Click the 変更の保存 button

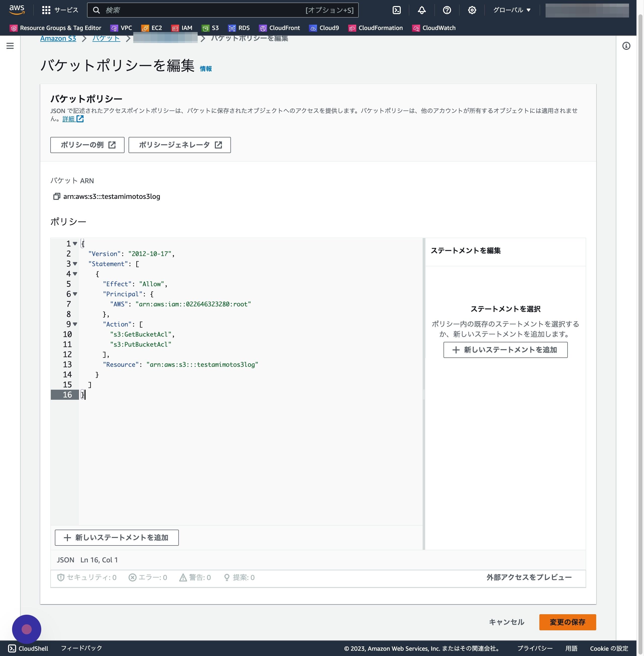567,622
